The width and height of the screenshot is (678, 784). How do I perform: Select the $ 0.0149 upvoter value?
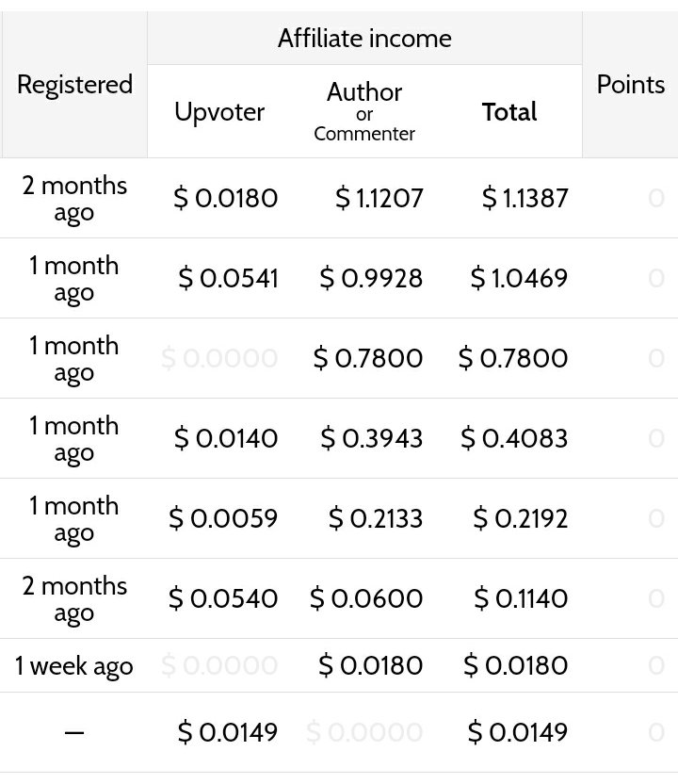click(228, 732)
